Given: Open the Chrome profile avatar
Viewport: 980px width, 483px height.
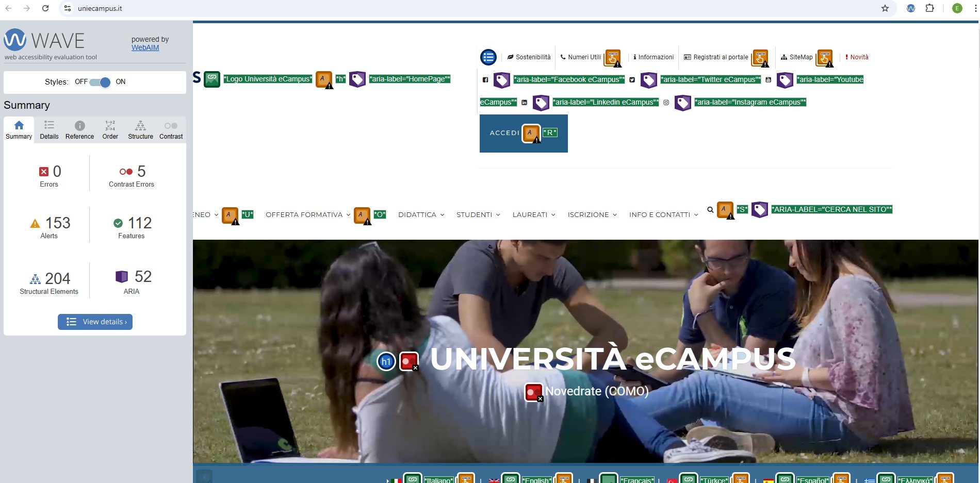Looking at the screenshot, I should [x=957, y=8].
